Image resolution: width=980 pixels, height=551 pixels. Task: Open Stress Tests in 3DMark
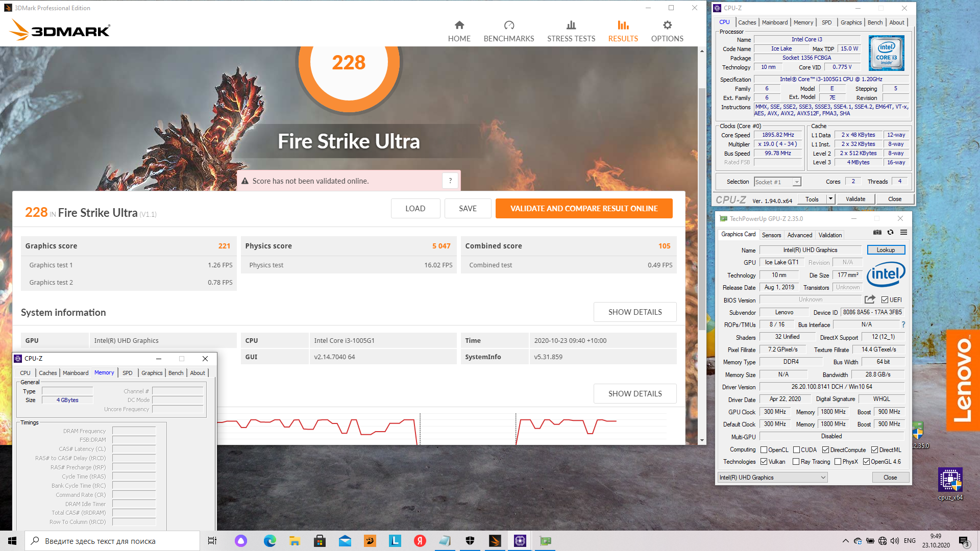(x=571, y=32)
